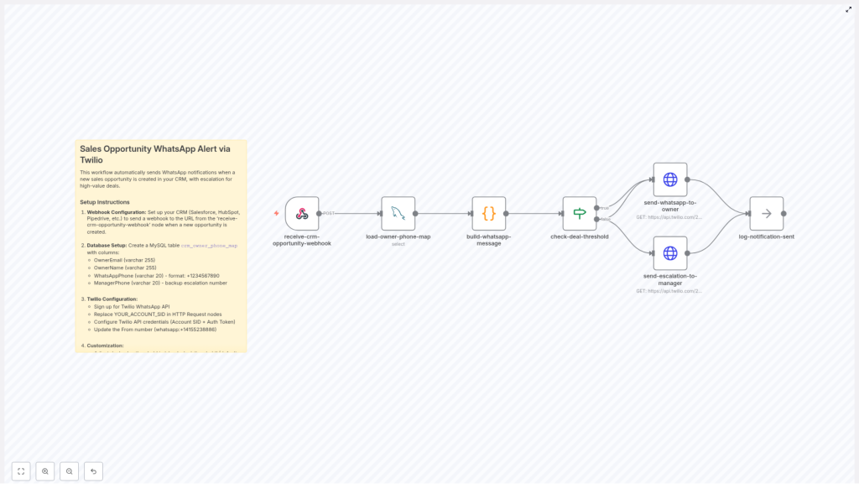Click the MySQL load-owner-phone-map node
This screenshot has width=859, height=504.
(x=398, y=214)
